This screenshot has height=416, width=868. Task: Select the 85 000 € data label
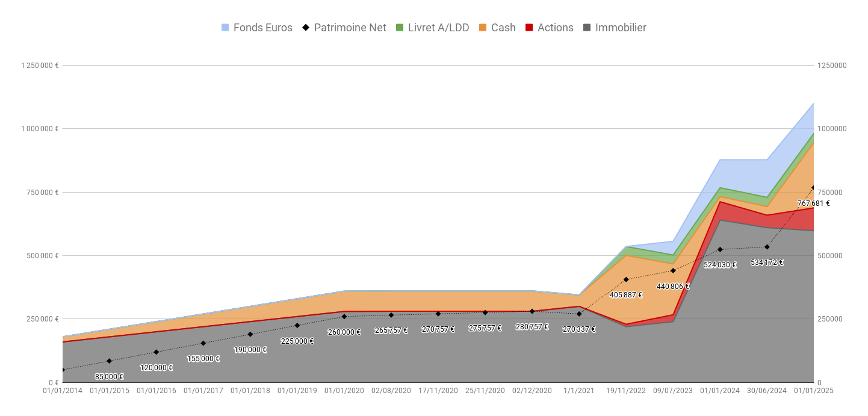point(109,377)
